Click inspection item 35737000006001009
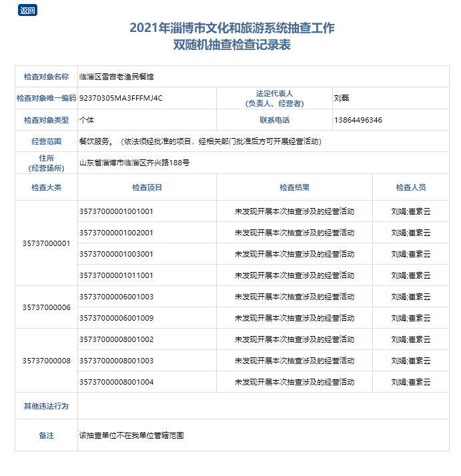 pos(116,318)
